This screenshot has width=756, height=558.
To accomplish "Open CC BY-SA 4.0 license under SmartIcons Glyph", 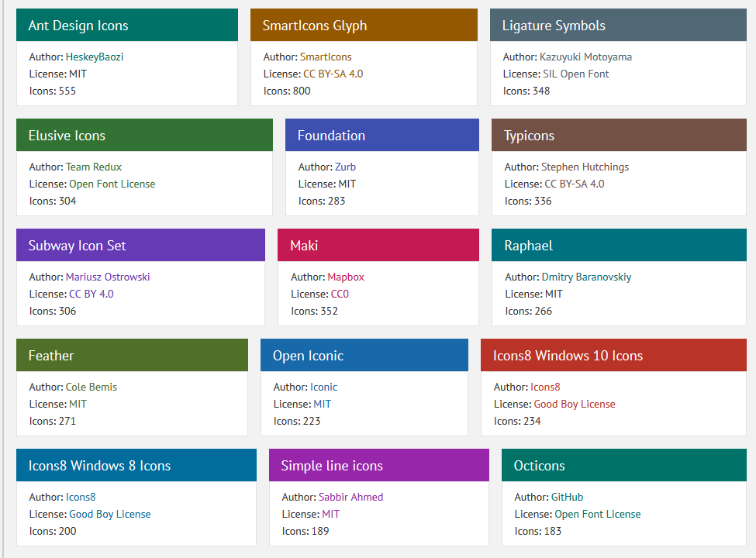I will 333,74.
